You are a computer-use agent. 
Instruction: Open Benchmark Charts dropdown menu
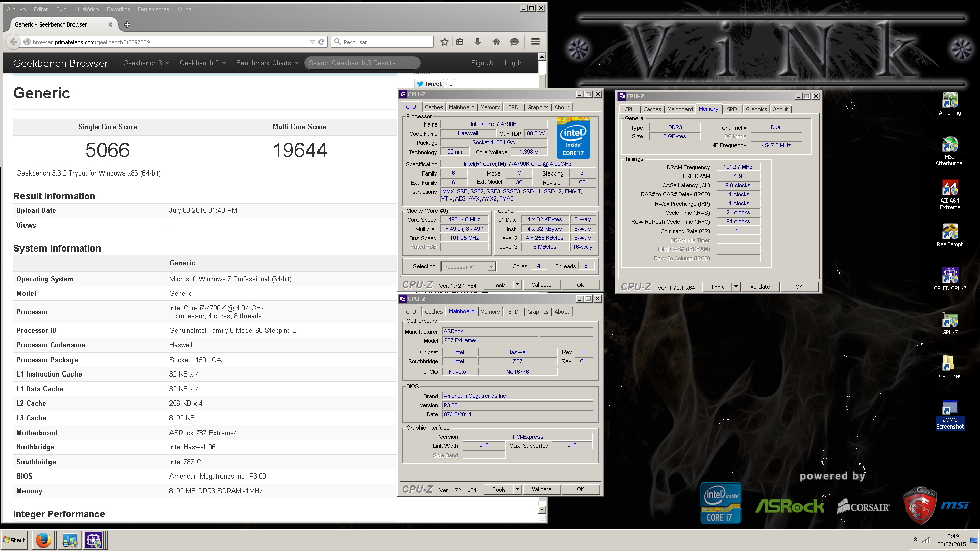coord(267,63)
